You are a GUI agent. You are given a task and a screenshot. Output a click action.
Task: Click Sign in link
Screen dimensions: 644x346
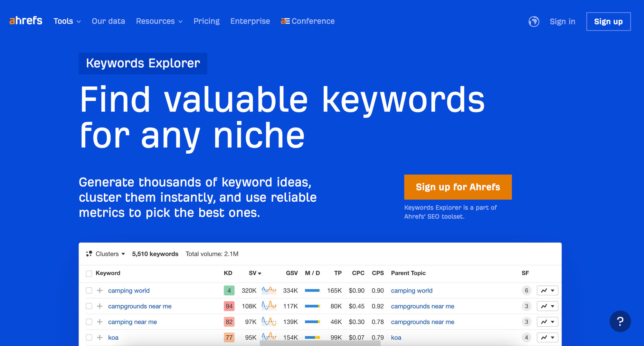click(x=562, y=22)
